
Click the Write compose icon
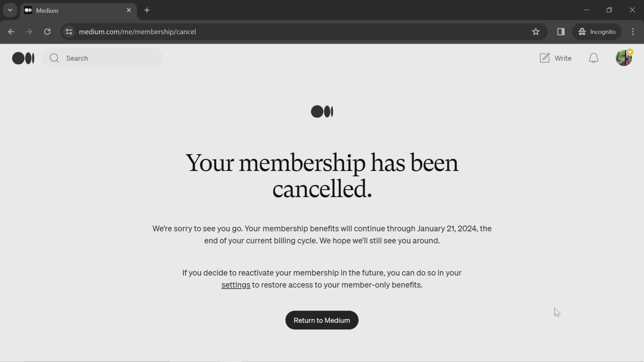click(x=545, y=57)
